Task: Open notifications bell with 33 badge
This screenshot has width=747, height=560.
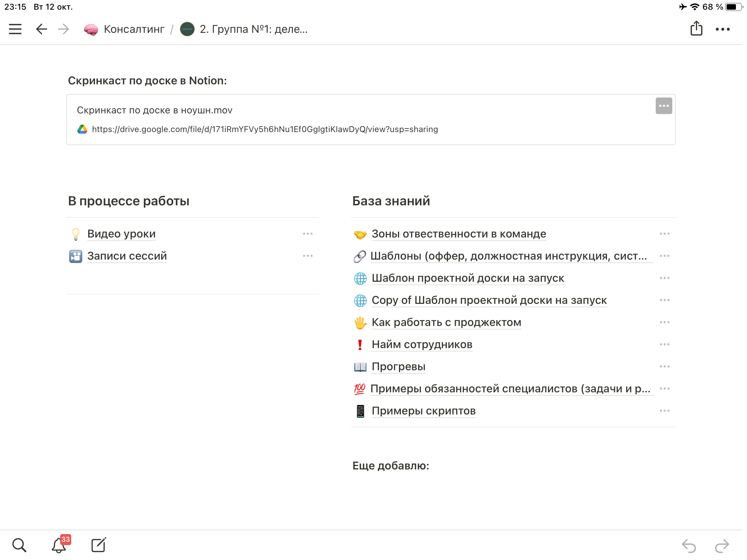Action: [x=59, y=545]
